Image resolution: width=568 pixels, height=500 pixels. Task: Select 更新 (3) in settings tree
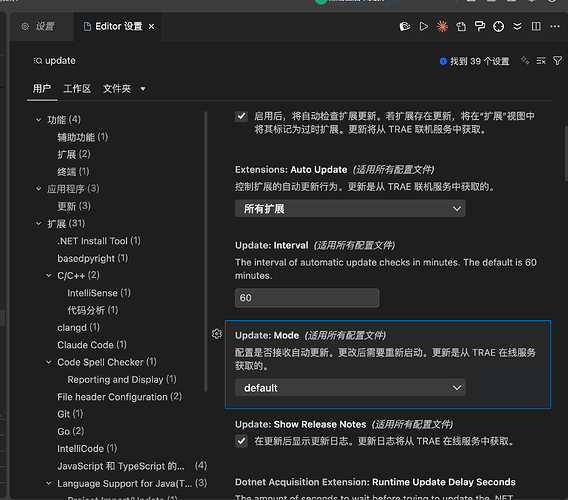coord(74,206)
